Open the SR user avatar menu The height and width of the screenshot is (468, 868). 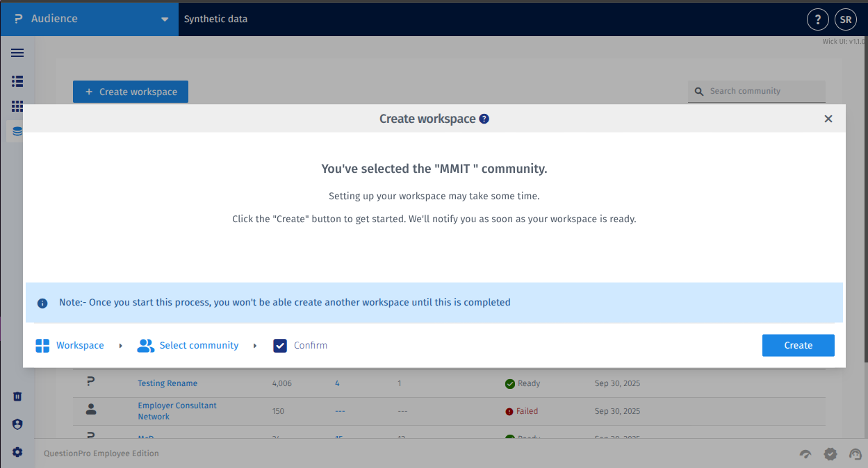coord(846,19)
